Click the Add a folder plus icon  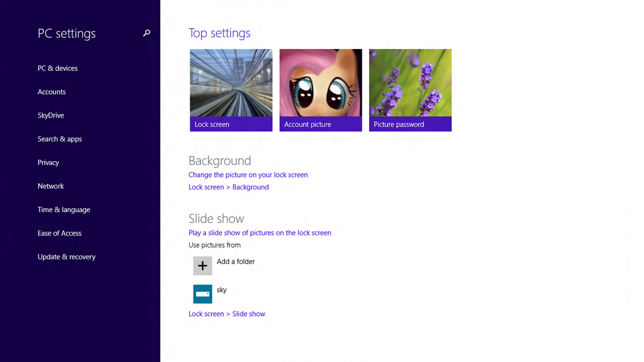coord(202,266)
